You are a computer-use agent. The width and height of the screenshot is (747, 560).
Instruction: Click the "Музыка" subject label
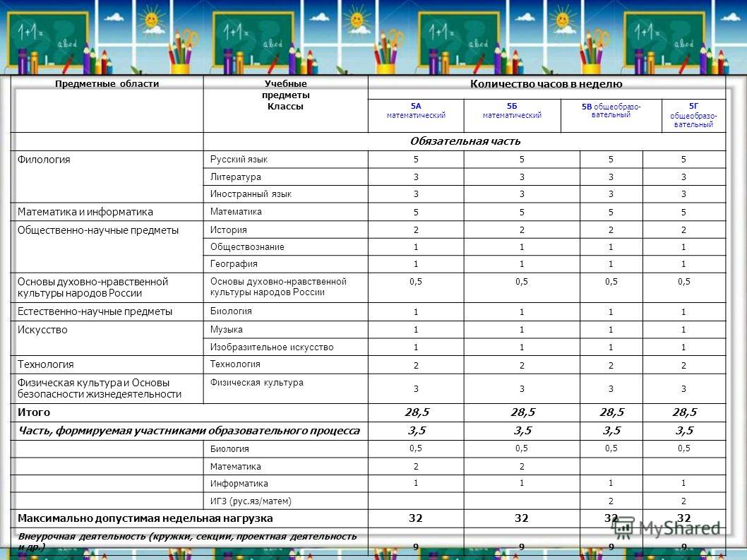coord(227,329)
